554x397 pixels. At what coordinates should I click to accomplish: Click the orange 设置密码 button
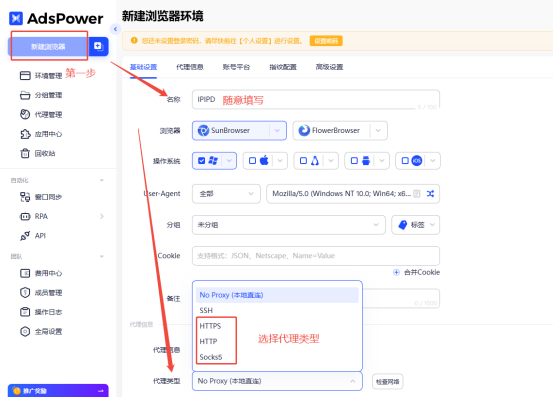tap(326, 41)
